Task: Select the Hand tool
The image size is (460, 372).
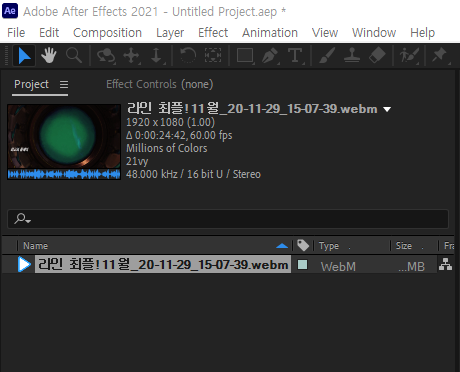Action: (x=49, y=55)
